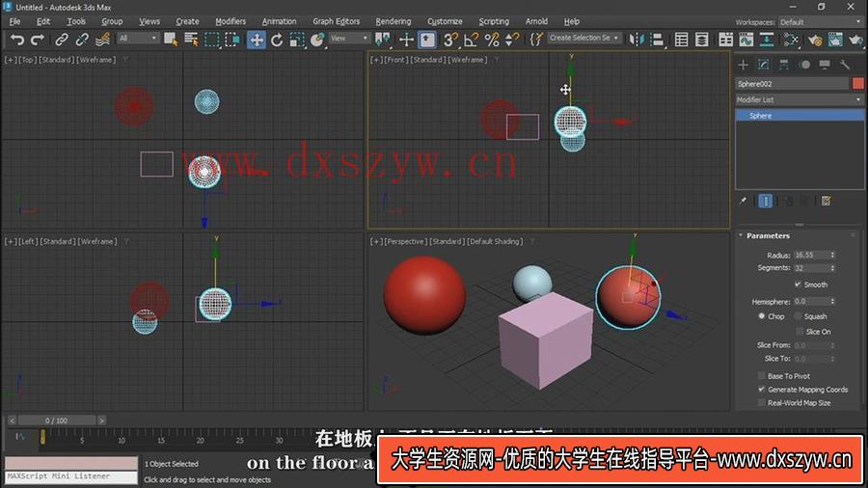
Task: Open the Layer Explorer icon
Action: point(702,40)
